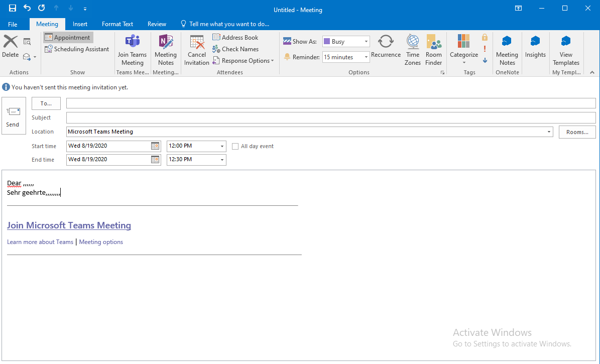Click the Rooms... button
The width and height of the screenshot is (600, 364).
[577, 132]
